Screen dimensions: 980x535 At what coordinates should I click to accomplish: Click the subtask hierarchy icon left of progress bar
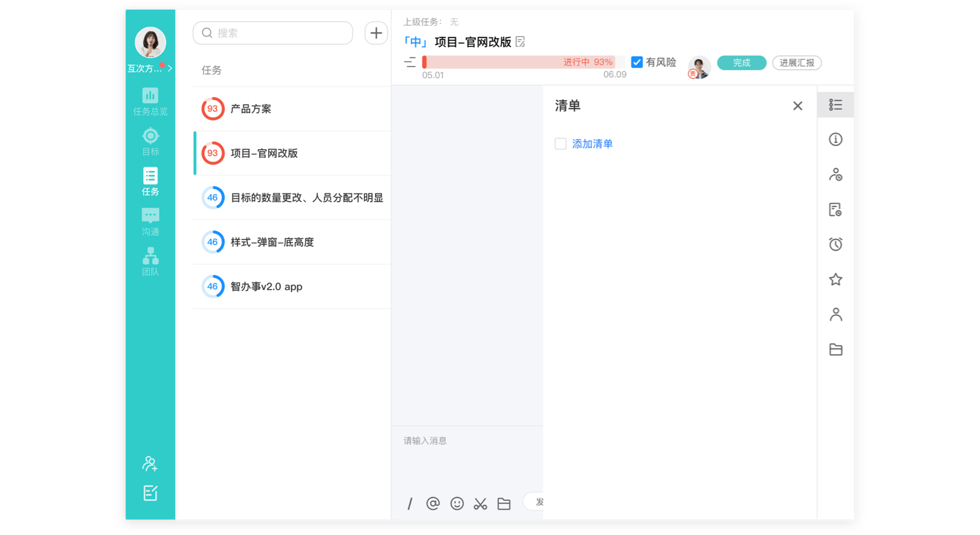(410, 62)
